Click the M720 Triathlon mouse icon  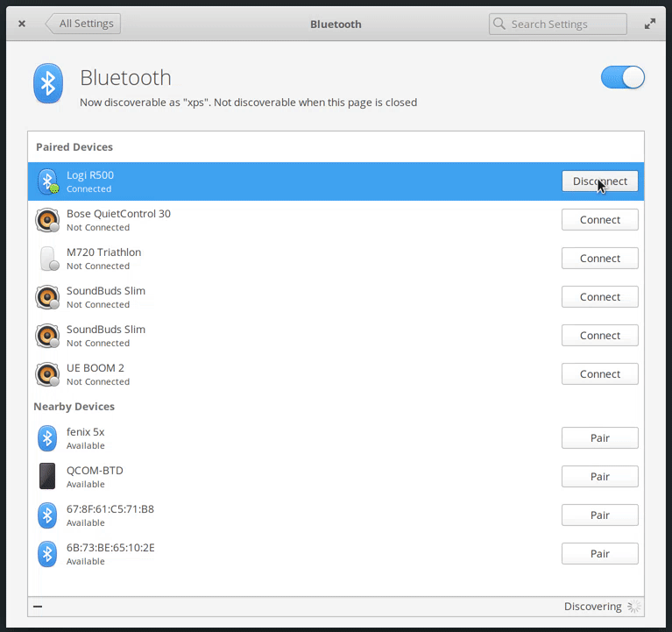[x=48, y=259]
